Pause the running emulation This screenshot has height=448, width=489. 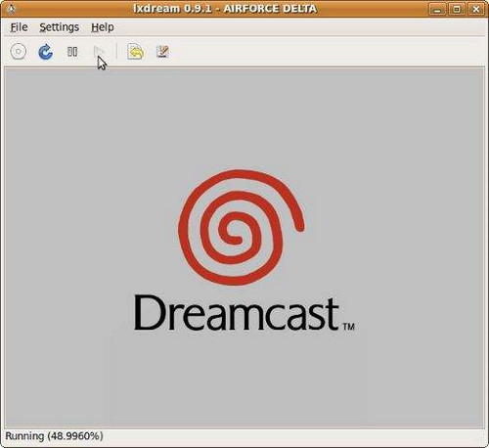click(x=72, y=52)
